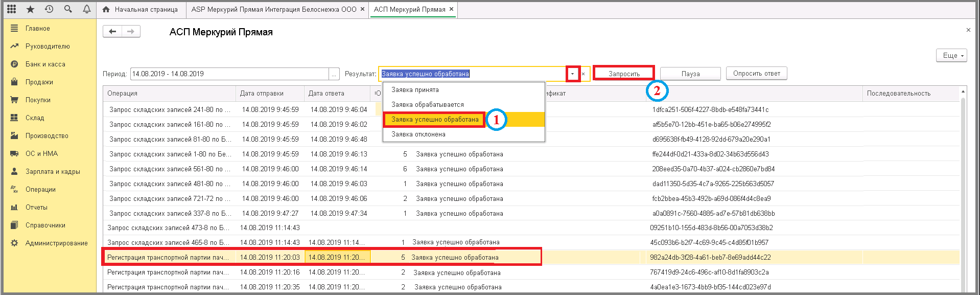The height and width of the screenshot is (295, 980).
Task: Click send date 14.08.2019 11:20:03 cell
Action: point(270,258)
